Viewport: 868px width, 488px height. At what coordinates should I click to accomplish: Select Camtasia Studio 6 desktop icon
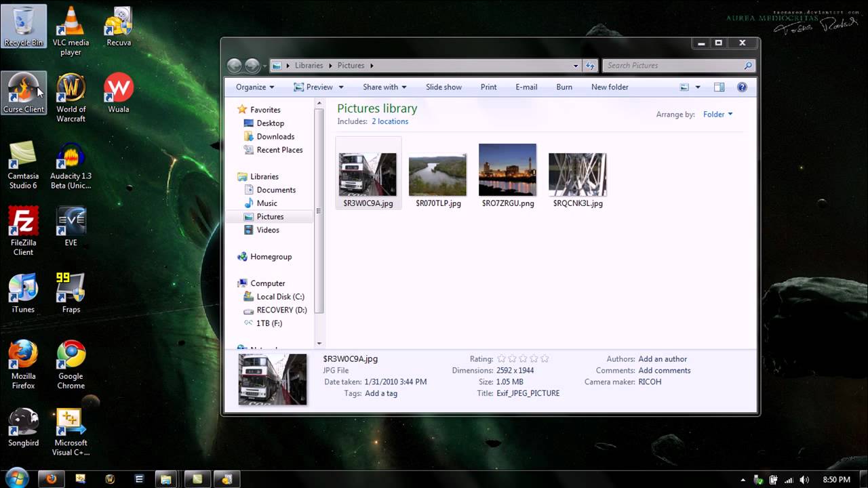[23, 165]
